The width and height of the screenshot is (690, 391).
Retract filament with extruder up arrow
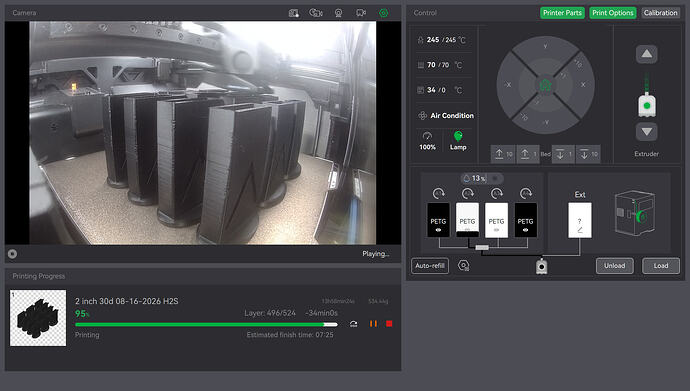coord(646,54)
